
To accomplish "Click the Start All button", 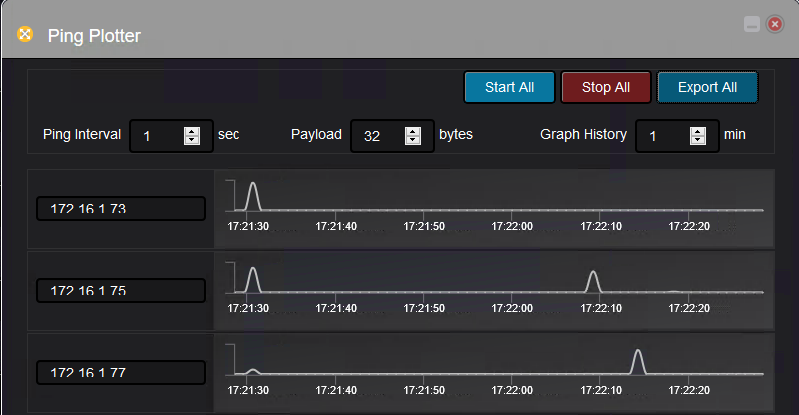I will click(x=509, y=87).
